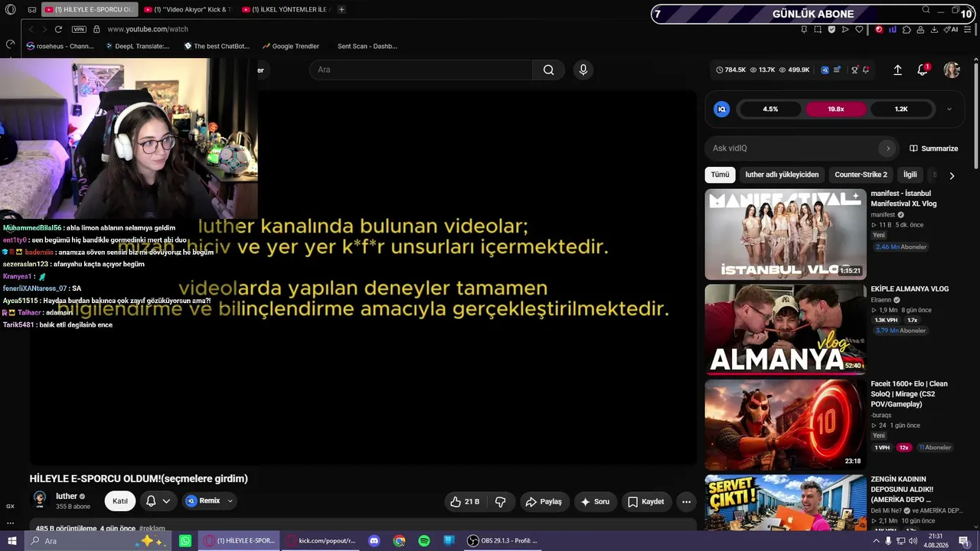This screenshot has height=551, width=980.
Task: Open the İstanbul Manifestival XL Vlog thumbnail
Action: [786, 234]
